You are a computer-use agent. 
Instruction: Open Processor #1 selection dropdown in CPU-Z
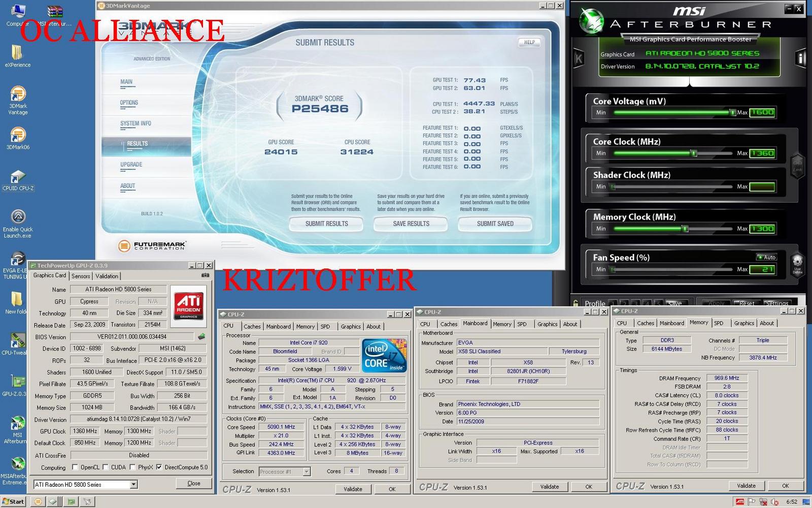307,471
